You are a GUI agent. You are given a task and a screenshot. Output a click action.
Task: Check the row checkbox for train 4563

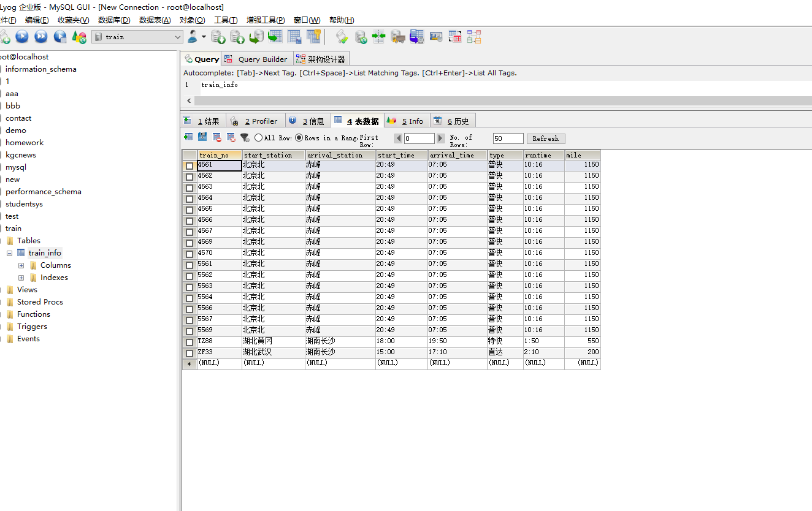click(190, 188)
